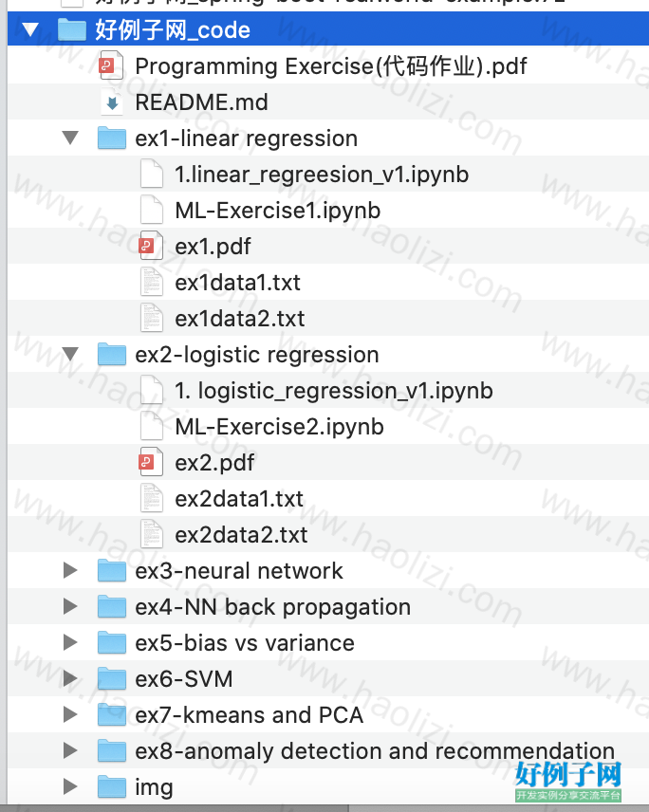Viewport: 649px width, 812px height.
Task: Select ex8-anomaly detection and recommendation name
Action: 375,751
